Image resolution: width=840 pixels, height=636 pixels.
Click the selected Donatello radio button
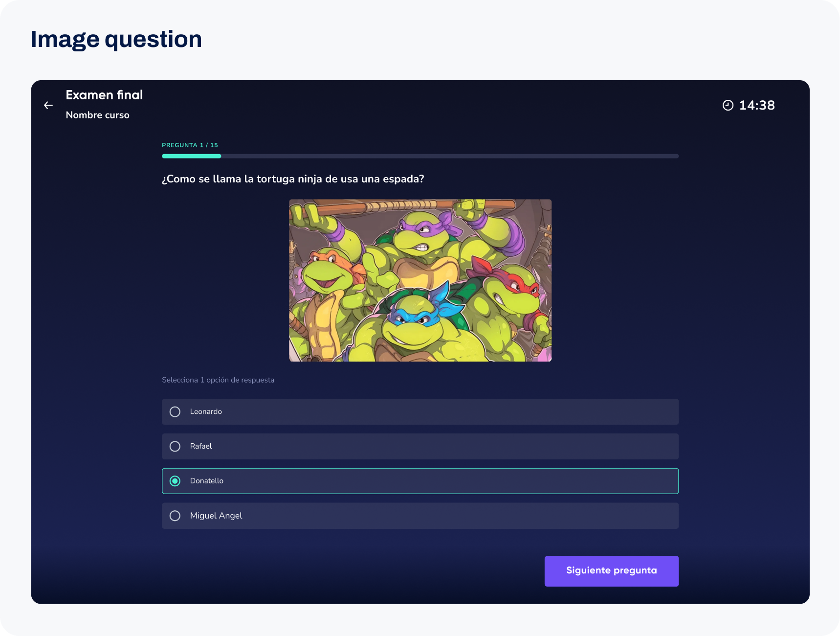click(175, 481)
